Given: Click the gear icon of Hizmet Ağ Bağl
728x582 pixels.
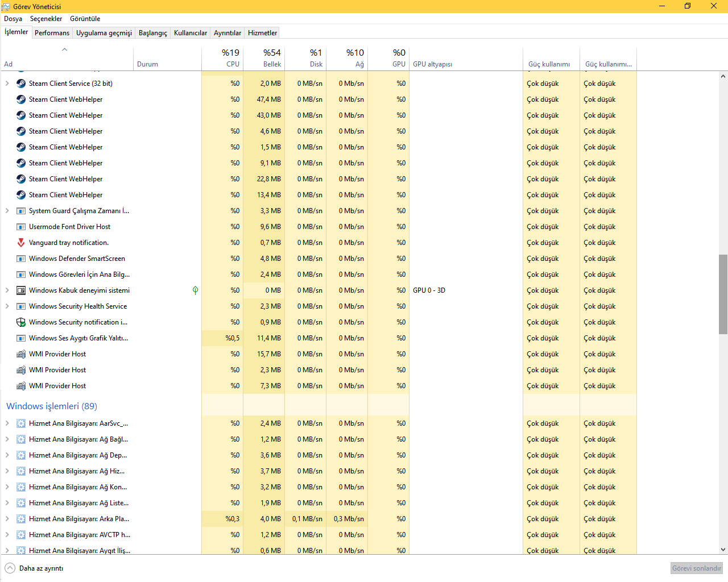Looking at the screenshot, I should coord(21,439).
